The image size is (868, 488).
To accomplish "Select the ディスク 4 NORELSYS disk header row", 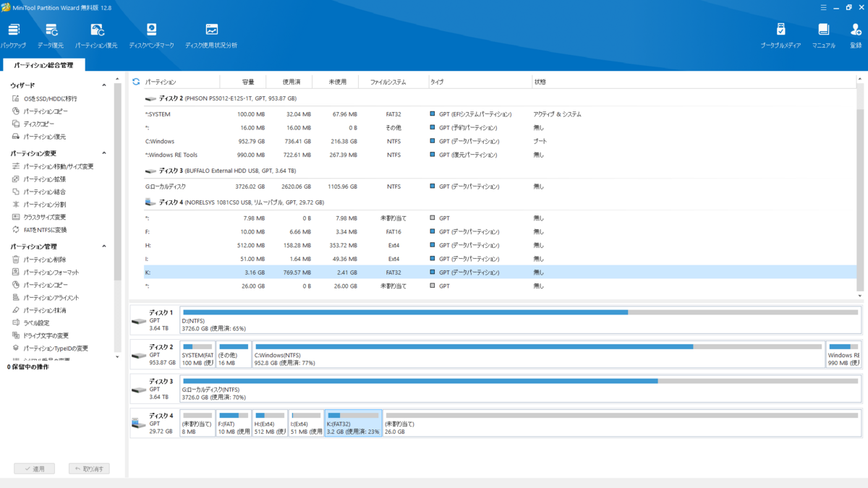I will (499, 202).
